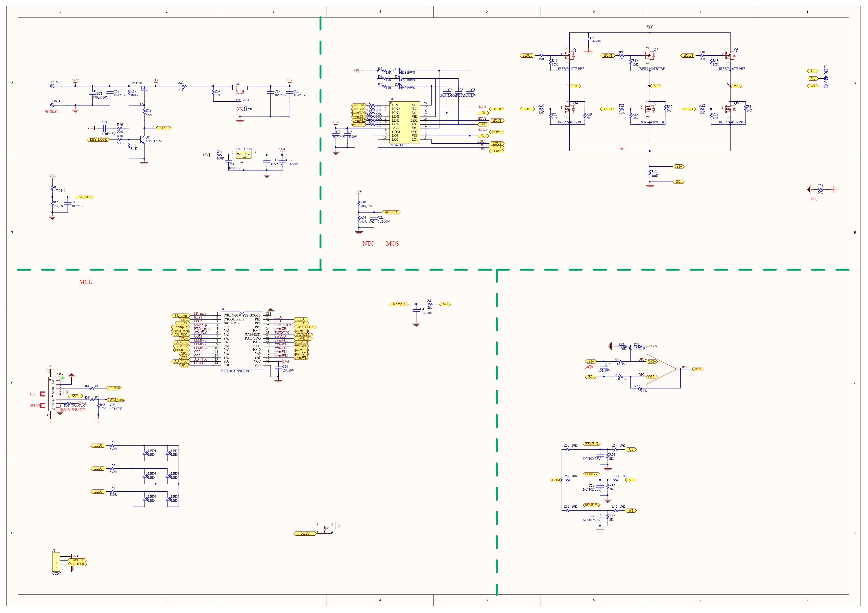Image resolution: width=868 pixels, height=613 pixels.
Task: Select the 'AO3401' MOSFET label
Action: [x=138, y=83]
